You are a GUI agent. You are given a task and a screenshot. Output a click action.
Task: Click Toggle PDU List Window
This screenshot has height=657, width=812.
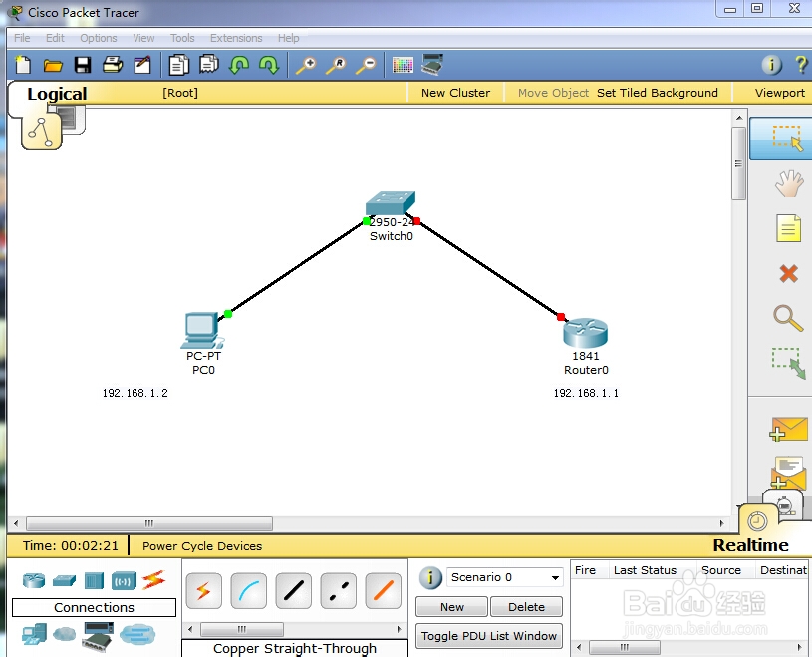(x=489, y=636)
